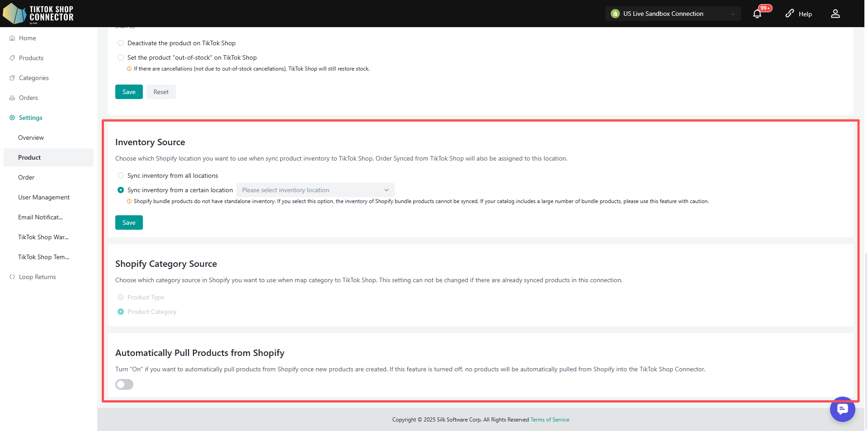Select Sync inventory from all locations

[121, 176]
